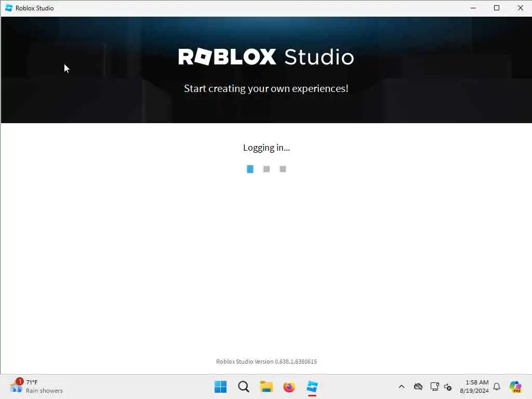The width and height of the screenshot is (532, 399).
Task: Open the notifications bell
Action: [497, 387]
